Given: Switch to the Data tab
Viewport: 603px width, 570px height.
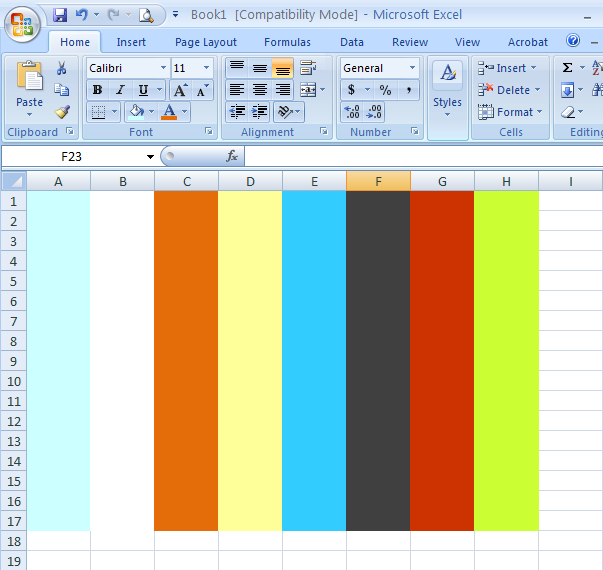Looking at the screenshot, I should 352,42.
